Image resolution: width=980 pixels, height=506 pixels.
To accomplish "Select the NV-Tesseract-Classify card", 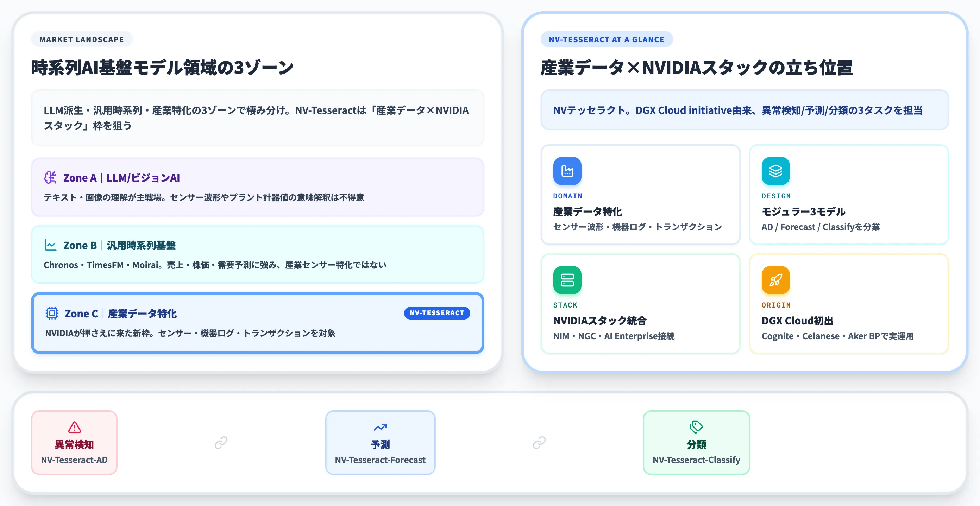I will [x=696, y=443].
